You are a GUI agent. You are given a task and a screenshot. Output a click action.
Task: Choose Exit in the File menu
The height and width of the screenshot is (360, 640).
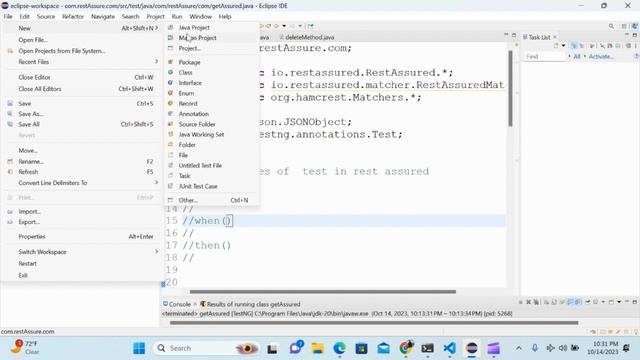pos(23,275)
